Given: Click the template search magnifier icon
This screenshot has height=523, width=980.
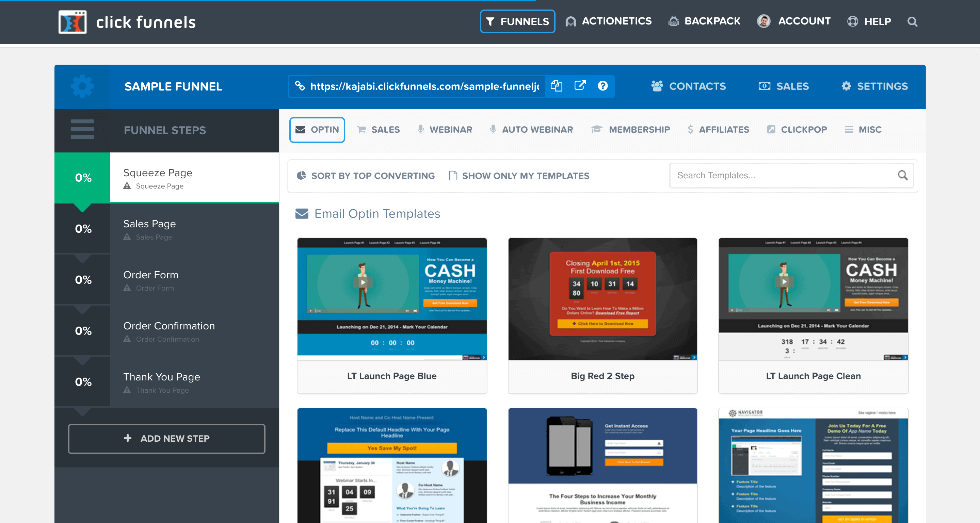Looking at the screenshot, I should point(902,175).
